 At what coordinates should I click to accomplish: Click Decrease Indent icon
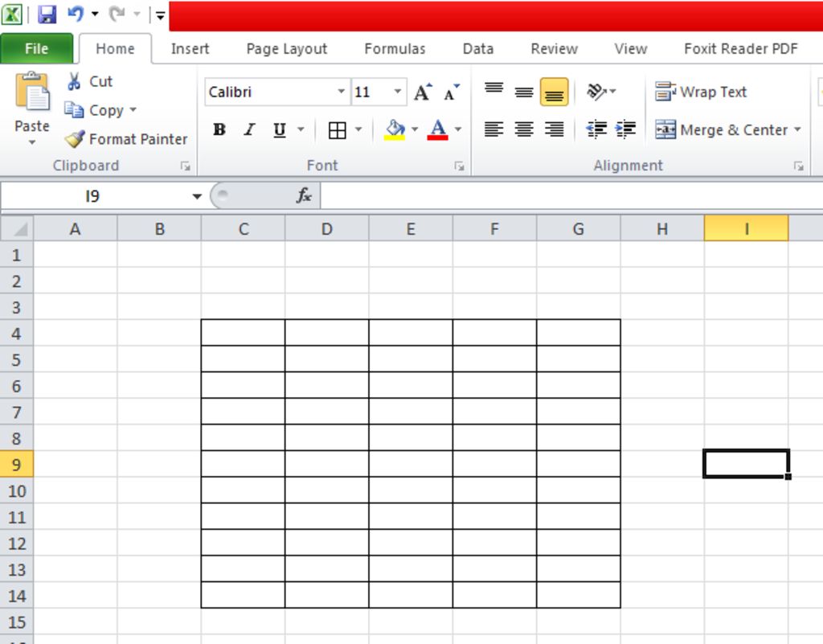click(x=596, y=129)
